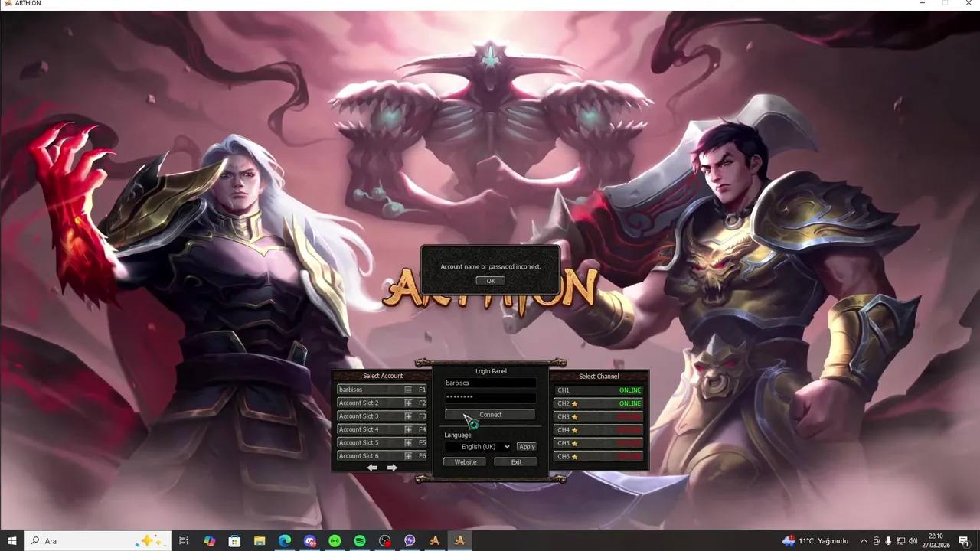980x551 pixels.
Task: Click the microphone tray icon
Action: [x=888, y=541]
